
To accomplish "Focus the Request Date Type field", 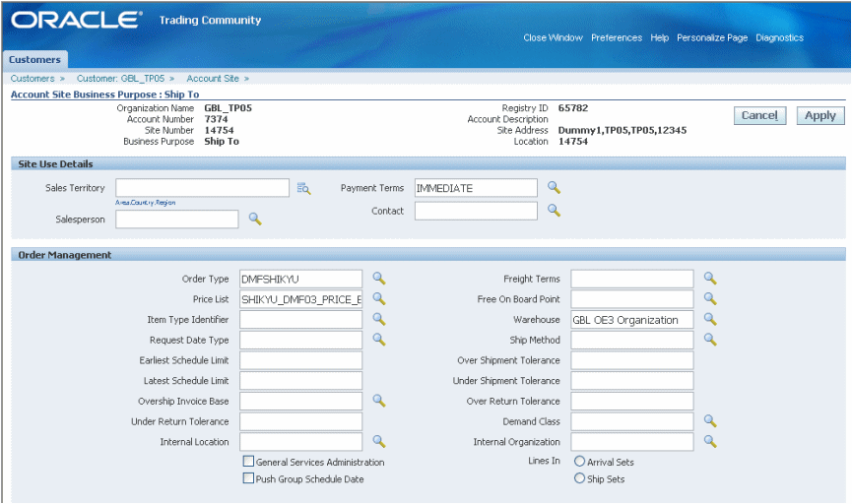I will (301, 340).
